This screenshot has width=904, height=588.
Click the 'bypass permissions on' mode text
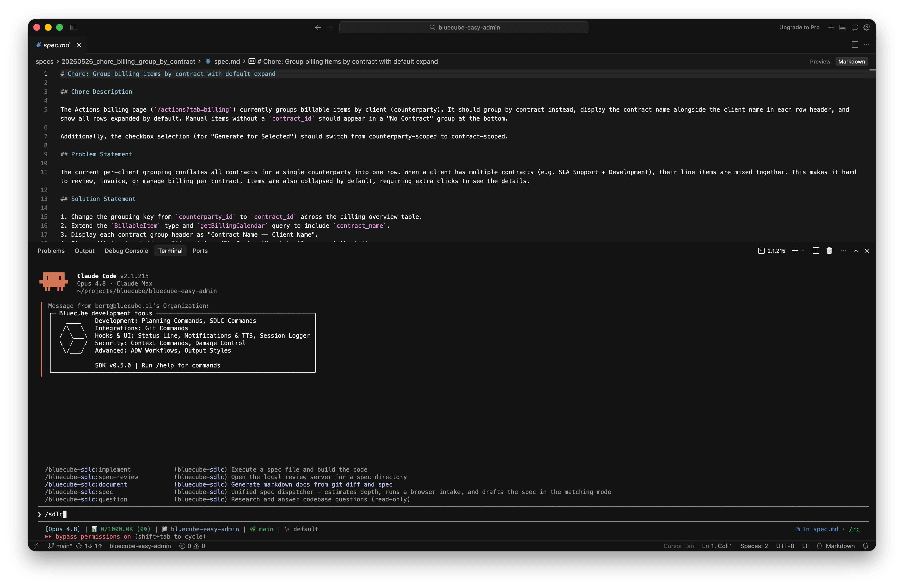point(93,536)
